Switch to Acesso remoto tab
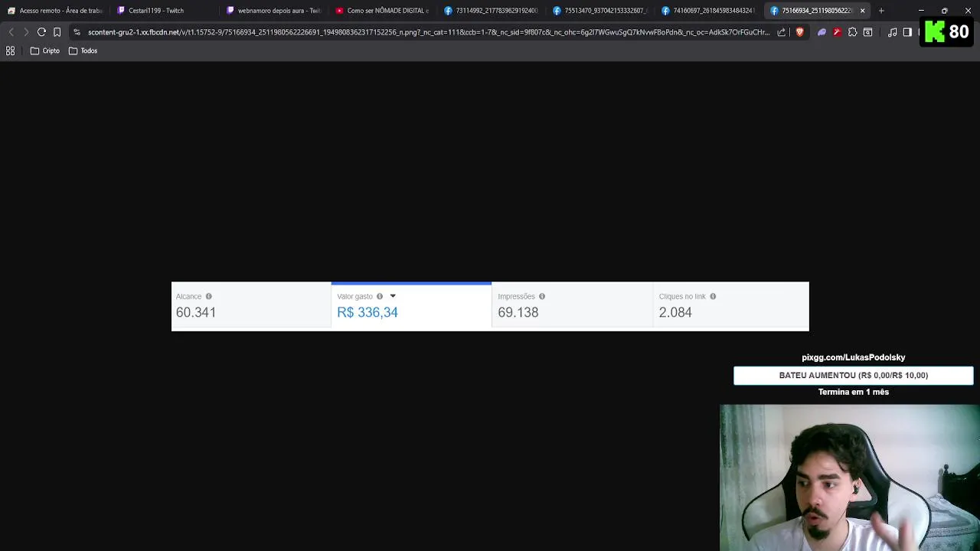This screenshot has width=980, height=551. point(55,11)
